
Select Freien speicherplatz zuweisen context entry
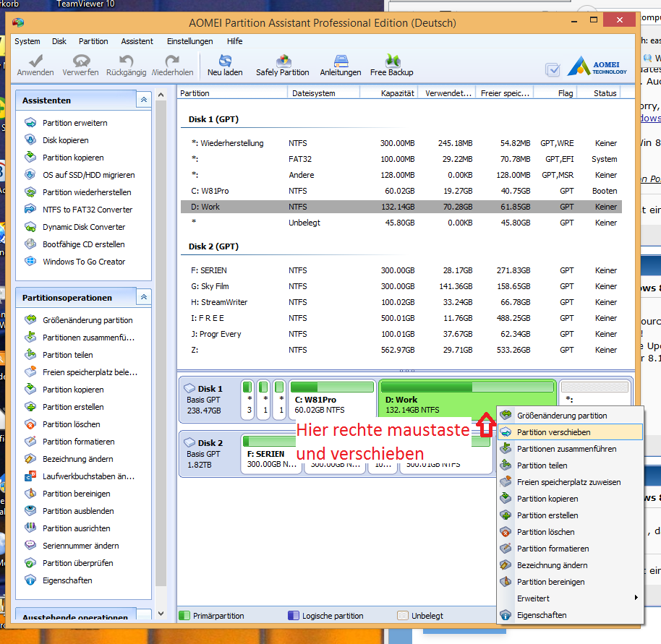point(571,482)
